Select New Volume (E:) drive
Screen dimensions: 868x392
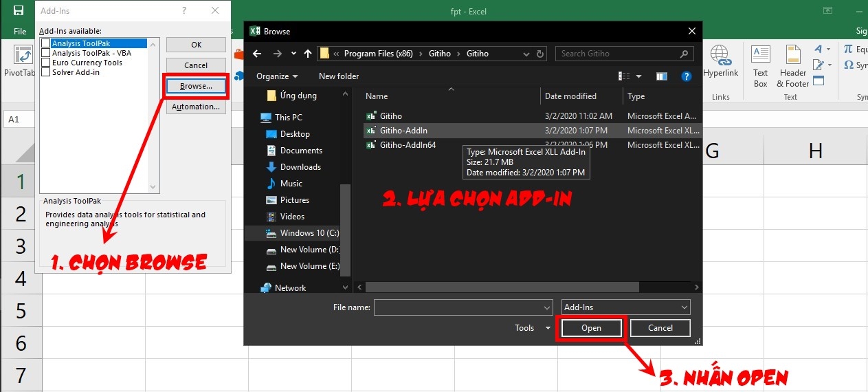click(x=302, y=266)
